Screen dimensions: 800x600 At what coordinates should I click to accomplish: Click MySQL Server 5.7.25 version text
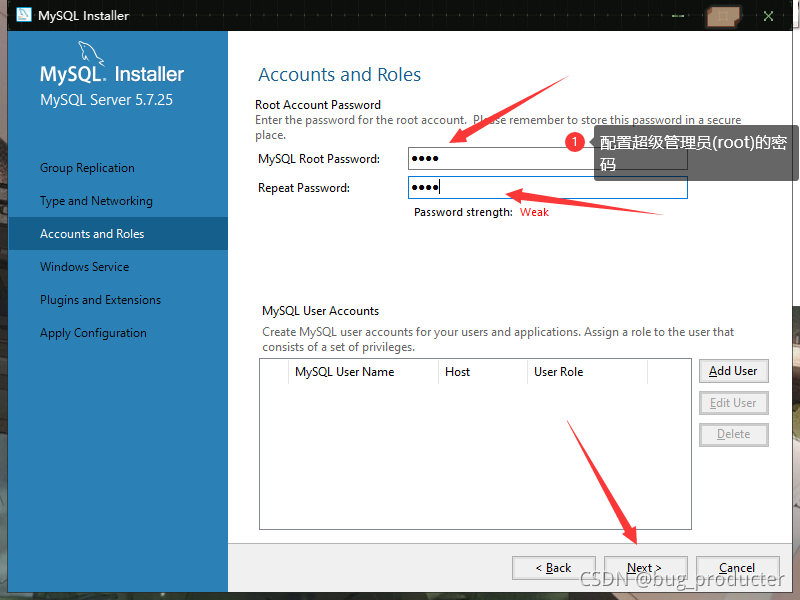[107, 100]
